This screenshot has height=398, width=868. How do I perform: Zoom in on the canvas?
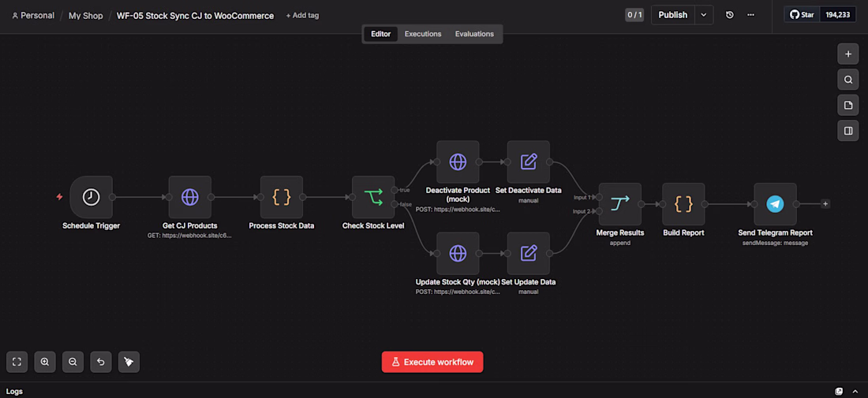[x=45, y=362]
